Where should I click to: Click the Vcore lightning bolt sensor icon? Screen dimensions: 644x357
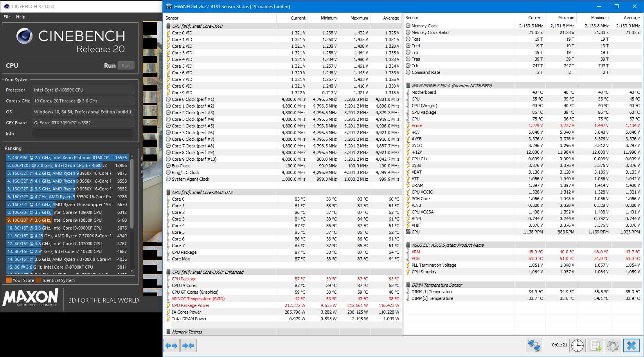coord(408,126)
